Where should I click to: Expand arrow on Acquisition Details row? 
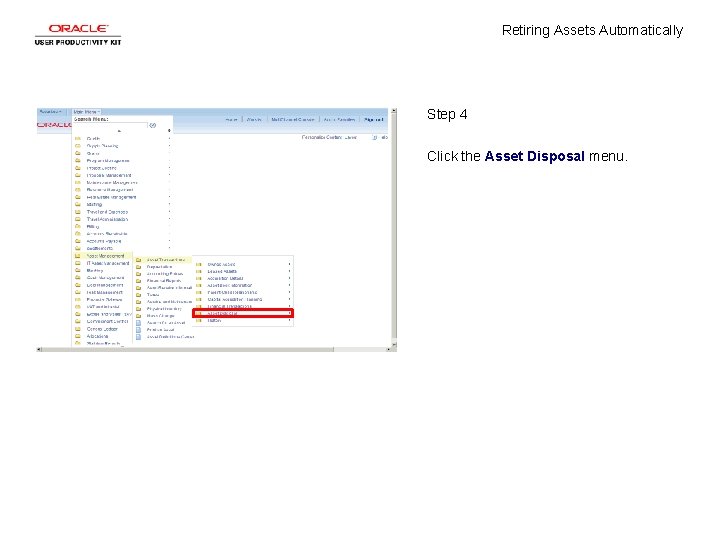289,278
